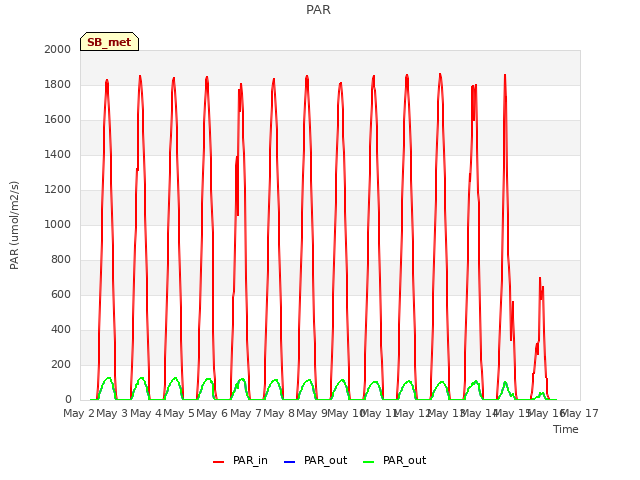
Task: Click the May 2 x-axis tick label
Action: point(79,413)
